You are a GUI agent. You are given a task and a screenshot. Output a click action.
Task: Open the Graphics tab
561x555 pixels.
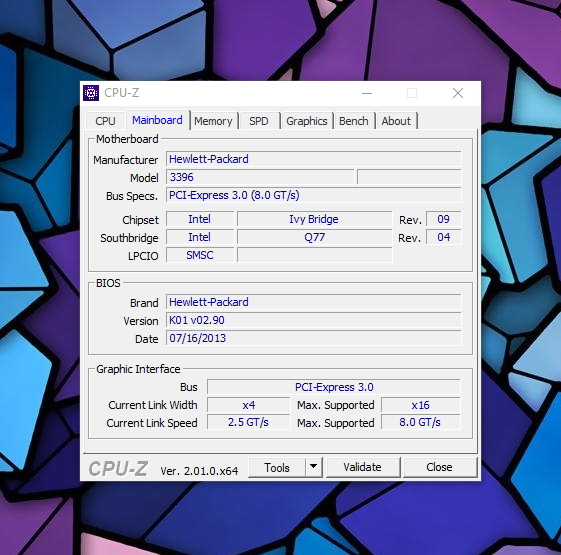pos(307,121)
